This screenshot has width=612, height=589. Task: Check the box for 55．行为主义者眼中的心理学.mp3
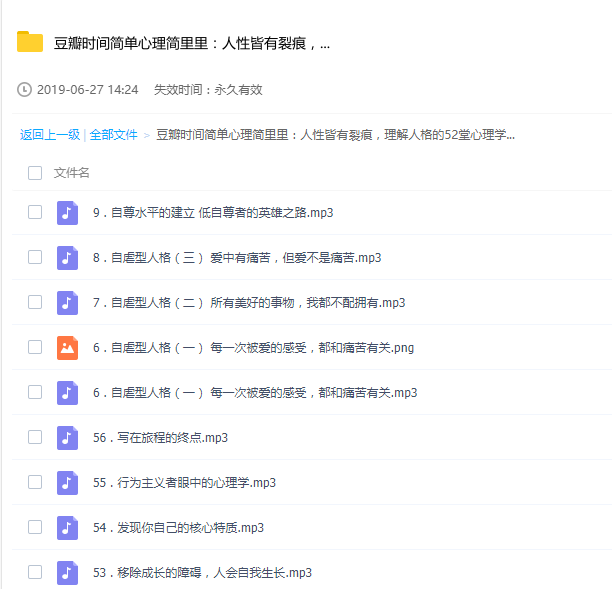pyautogui.click(x=35, y=482)
